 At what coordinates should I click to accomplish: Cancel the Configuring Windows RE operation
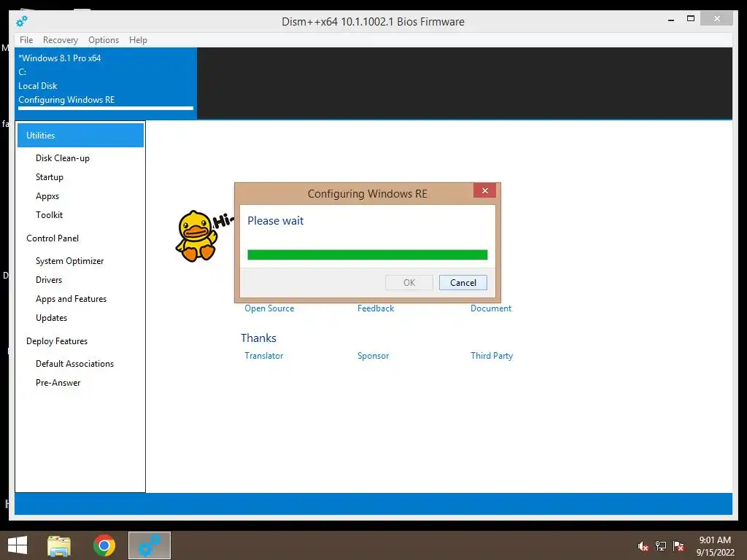[x=463, y=282]
